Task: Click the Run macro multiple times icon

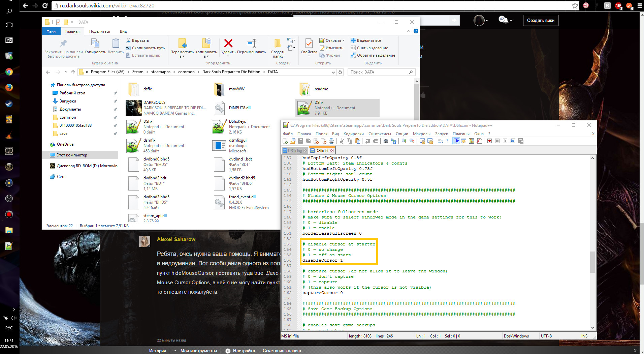Action: (x=513, y=141)
